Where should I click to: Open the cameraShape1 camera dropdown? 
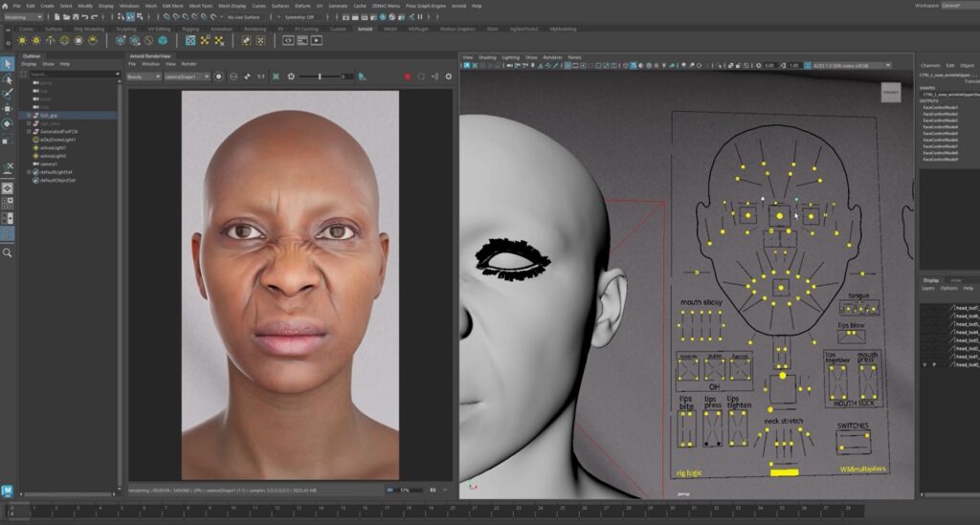coord(186,77)
